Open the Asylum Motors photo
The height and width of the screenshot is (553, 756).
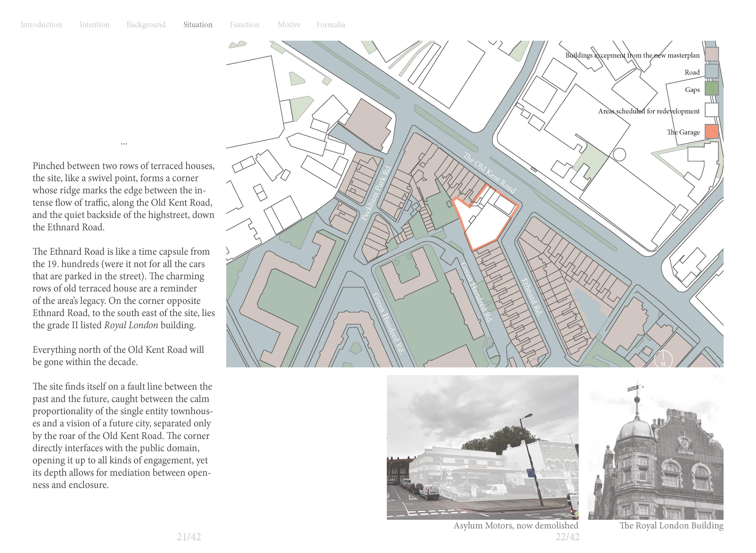[482, 447]
